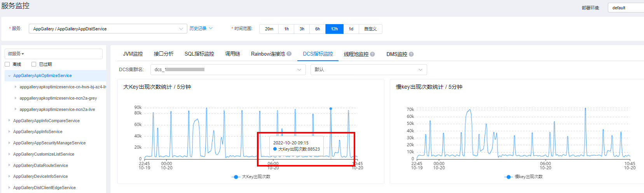Open 历史记录 link

[198, 28]
